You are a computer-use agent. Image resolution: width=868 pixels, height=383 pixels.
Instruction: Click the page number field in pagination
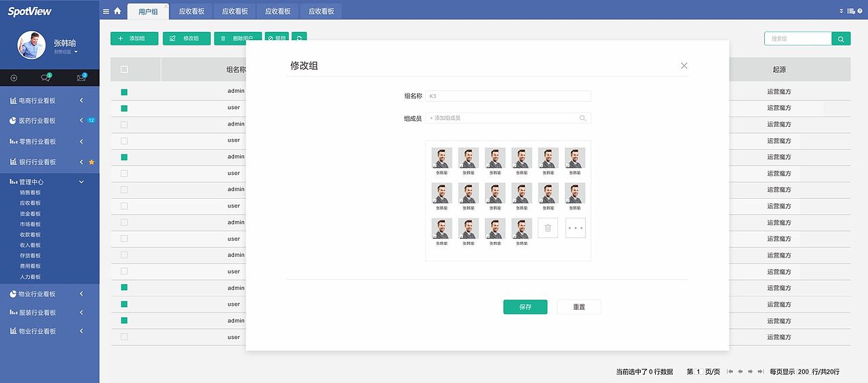click(698, 371)
